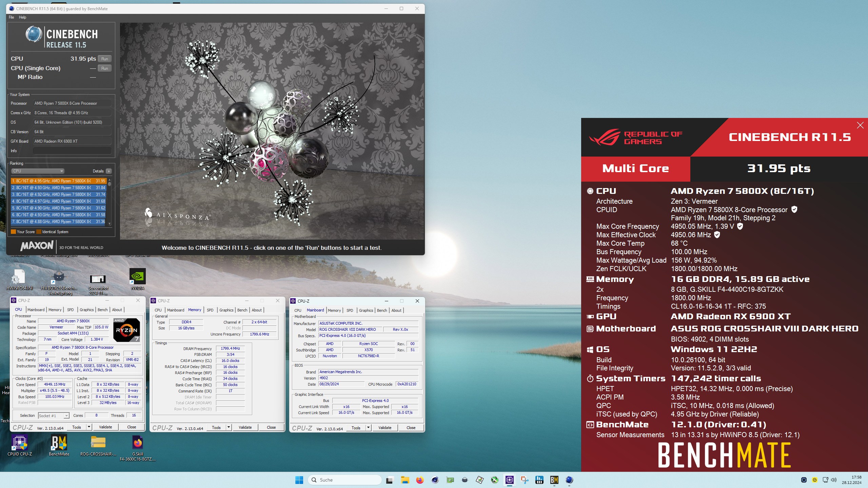Select ranking entry 1 scoring 31.95
Viewport: 868px width, 488px height.
[59, 181]
